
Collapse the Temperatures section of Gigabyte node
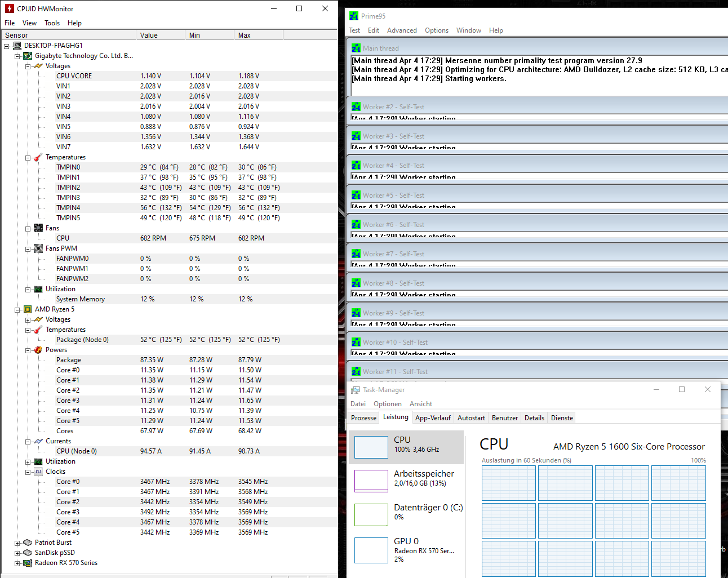28,157
